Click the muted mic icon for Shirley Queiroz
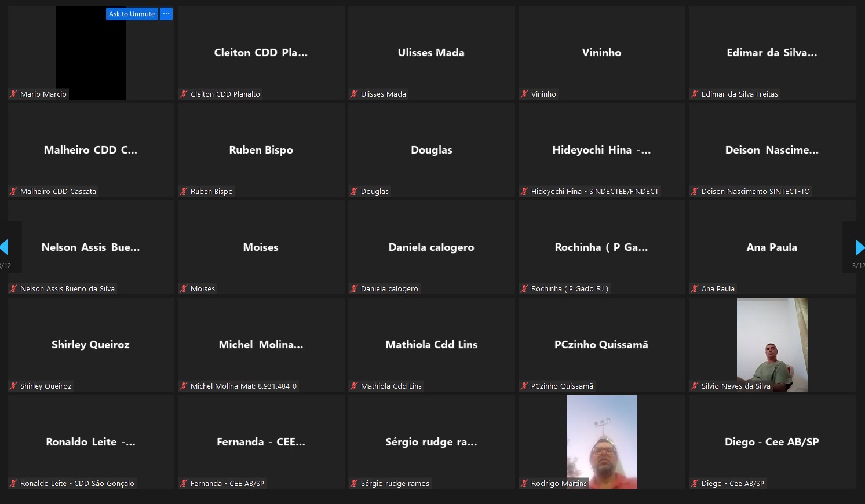This screenshot has width=865, height=504. pos(13,386)
